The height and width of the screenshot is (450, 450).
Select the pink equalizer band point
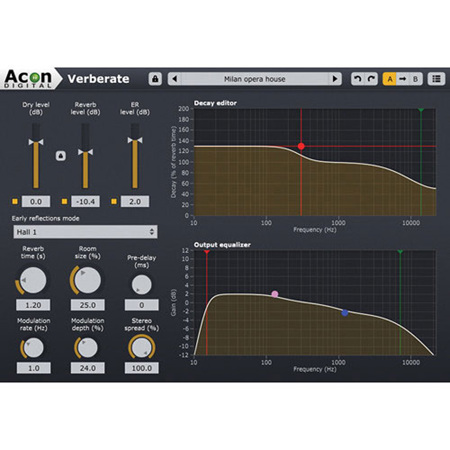click(275, 294)
